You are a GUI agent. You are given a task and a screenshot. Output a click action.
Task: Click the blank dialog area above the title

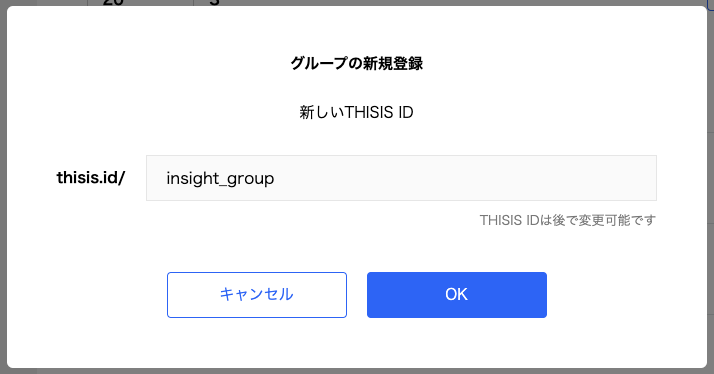[357, 30]
